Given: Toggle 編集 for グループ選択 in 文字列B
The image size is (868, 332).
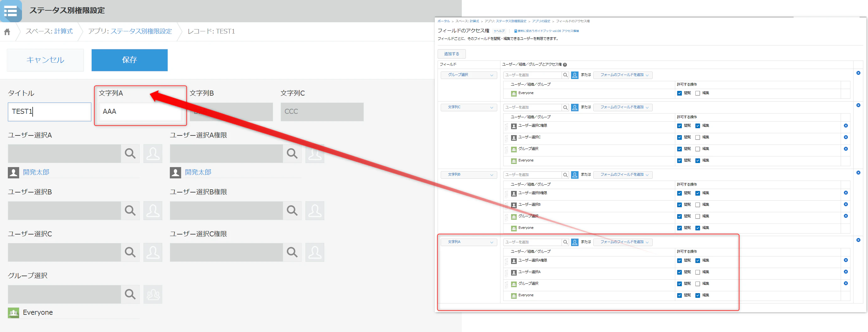Looking at the screenshot, I should pos(698,217).
